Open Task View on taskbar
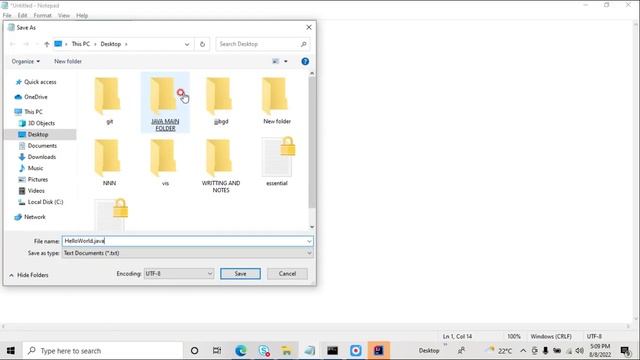Screen dimensions: 640x360 click(217, 351)
